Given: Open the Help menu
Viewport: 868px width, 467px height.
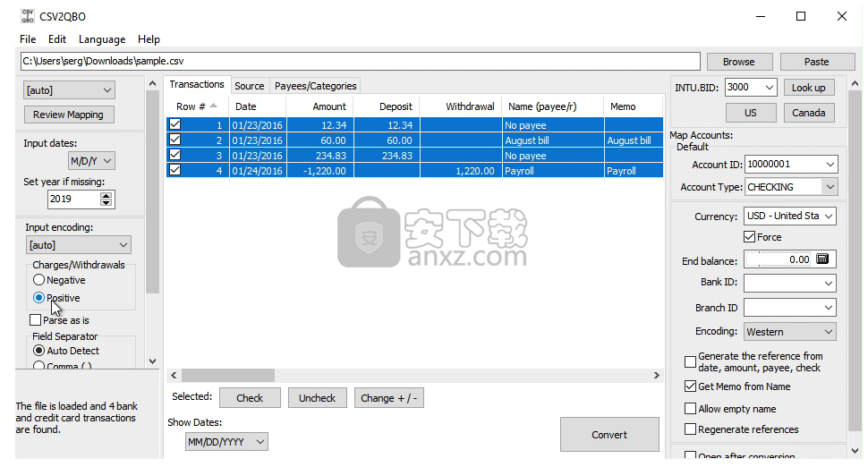Looking at the screenshot, I should coord(149,39).
